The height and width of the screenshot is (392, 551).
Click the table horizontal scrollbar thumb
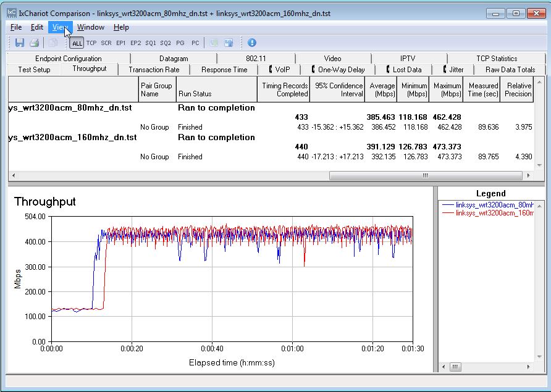[x=426, y=175]
